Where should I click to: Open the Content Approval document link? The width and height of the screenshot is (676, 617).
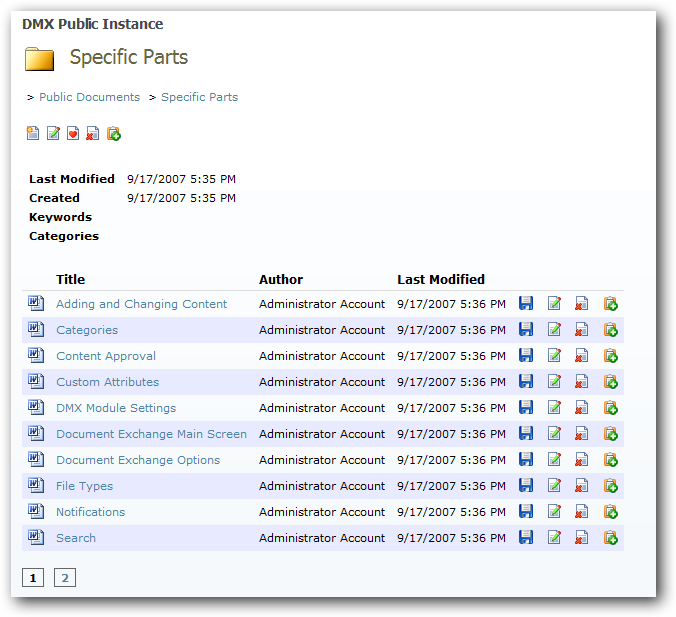106,356
